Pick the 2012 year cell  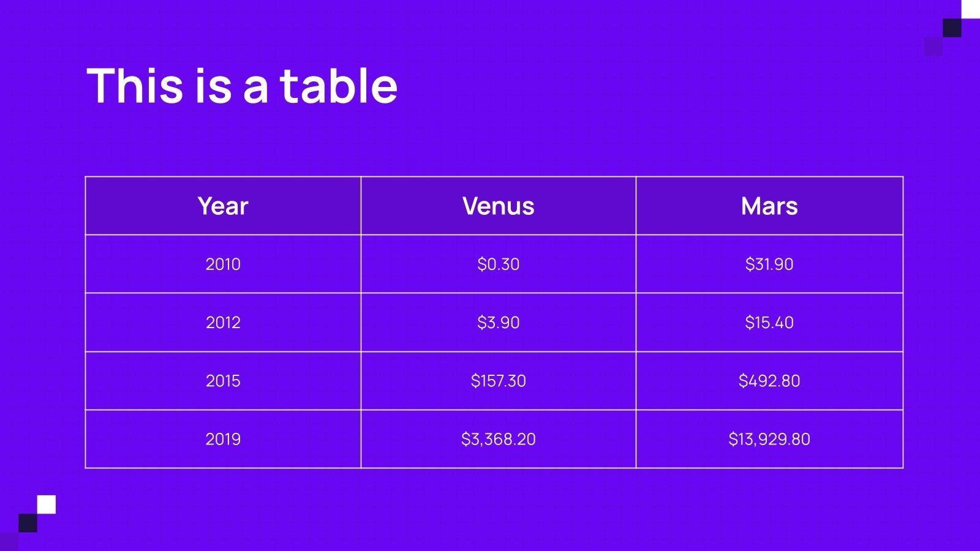223,322
